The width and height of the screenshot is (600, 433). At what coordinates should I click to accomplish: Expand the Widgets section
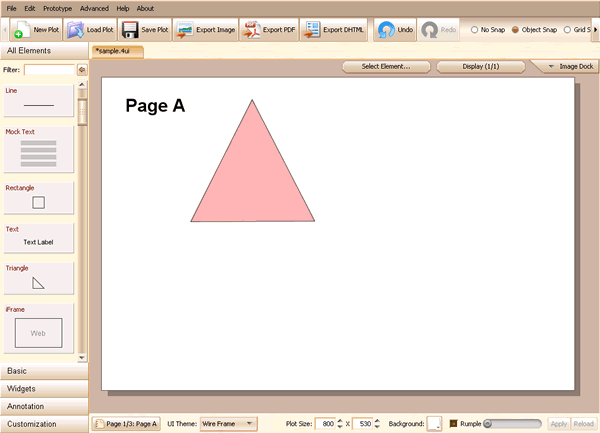click(44, 388)
